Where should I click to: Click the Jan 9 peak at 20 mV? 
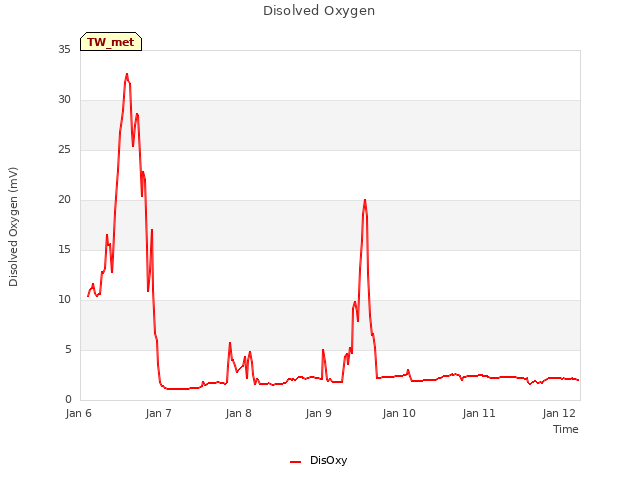pyautogui.click(x=365, y=200)
